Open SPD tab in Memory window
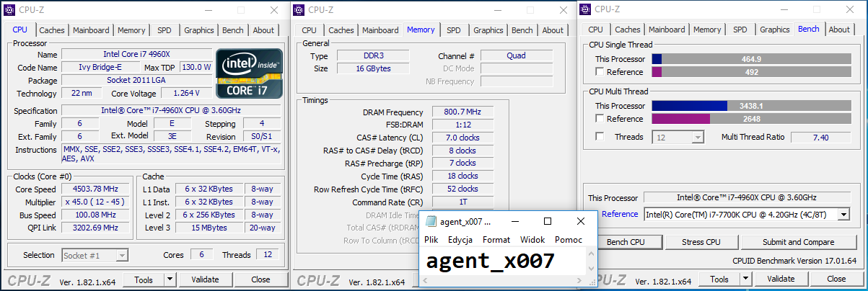The image size is (868, 291). pos(453,30)
